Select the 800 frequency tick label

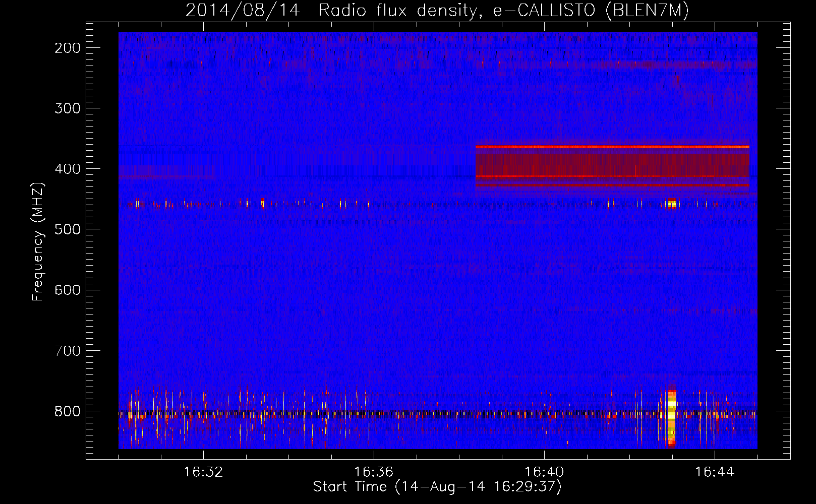click(68, 411)
